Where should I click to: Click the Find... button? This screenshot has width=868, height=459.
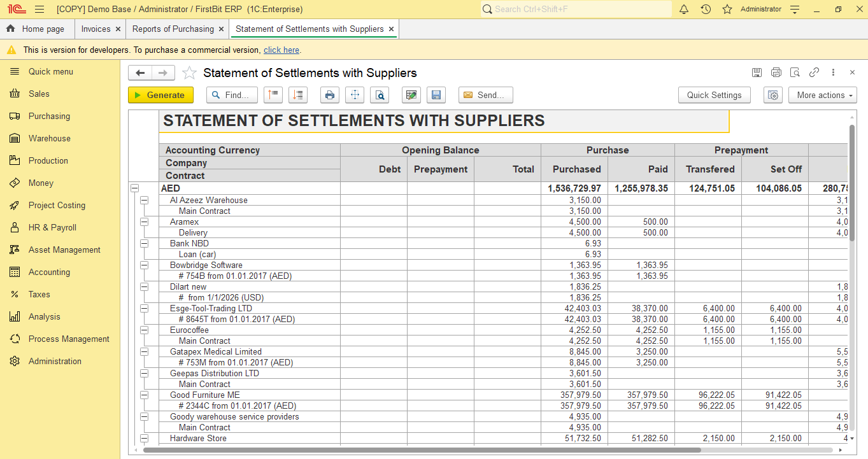point(232,95)
